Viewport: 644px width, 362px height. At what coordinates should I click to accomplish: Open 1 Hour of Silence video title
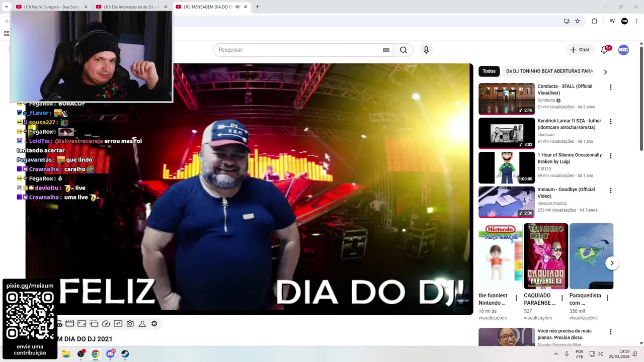point(570,158)
